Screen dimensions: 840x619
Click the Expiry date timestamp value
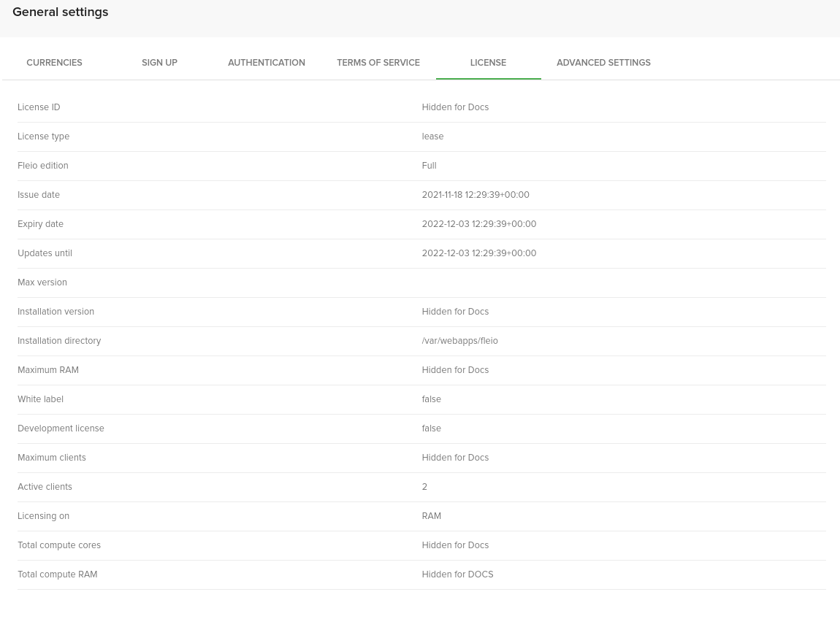point(478,224)
